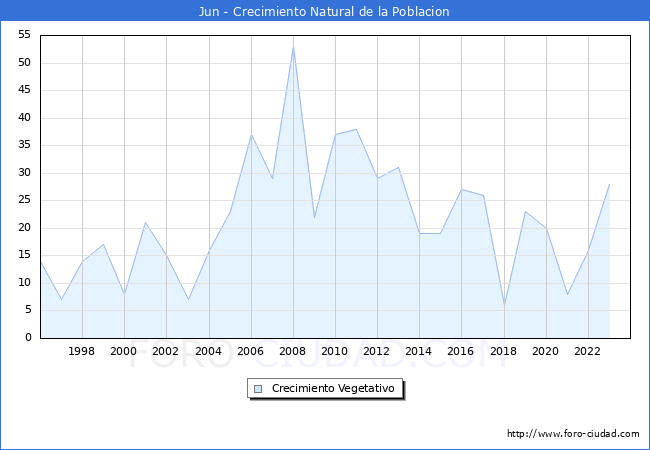
Task: Click the 2020 x-axis label
Action: (x=546, y=351)
